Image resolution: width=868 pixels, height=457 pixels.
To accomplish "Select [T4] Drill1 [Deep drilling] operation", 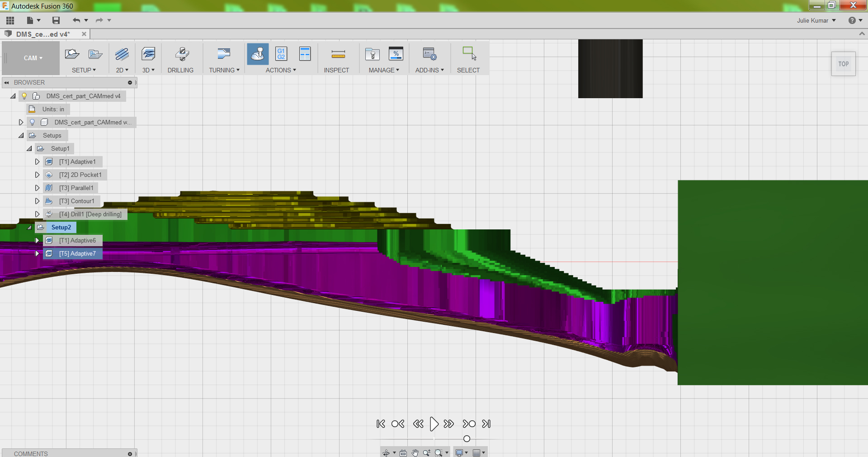I will point(90,214).
